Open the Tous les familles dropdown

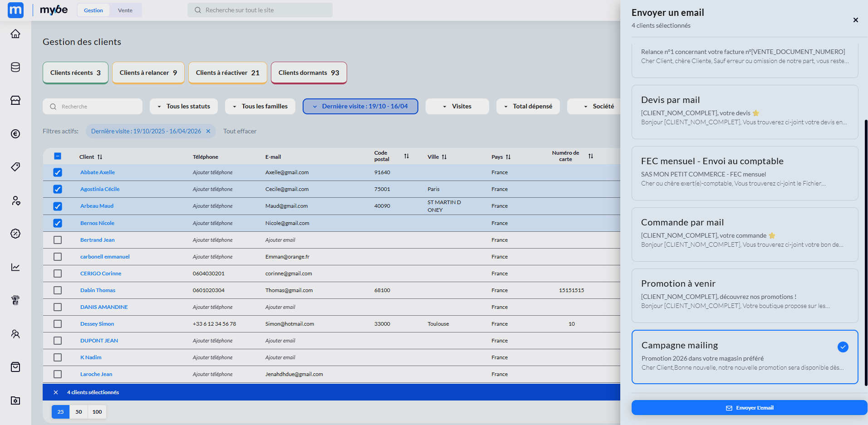[x=260, y=106]
